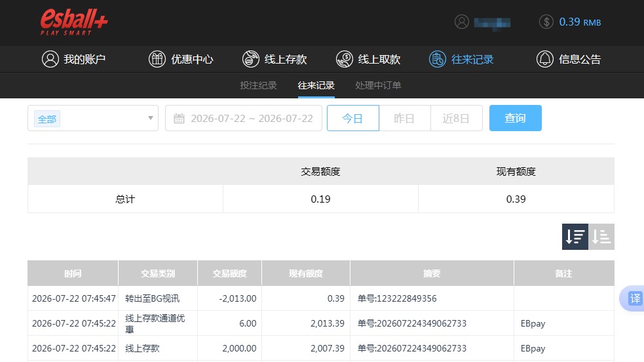Click EBpay note in 6.00 row
The image size is (644, 362).
coord(533,324)
